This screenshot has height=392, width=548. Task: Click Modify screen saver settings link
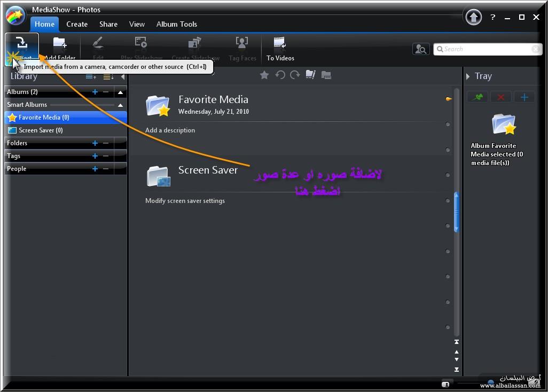click(x=185, y=201)
